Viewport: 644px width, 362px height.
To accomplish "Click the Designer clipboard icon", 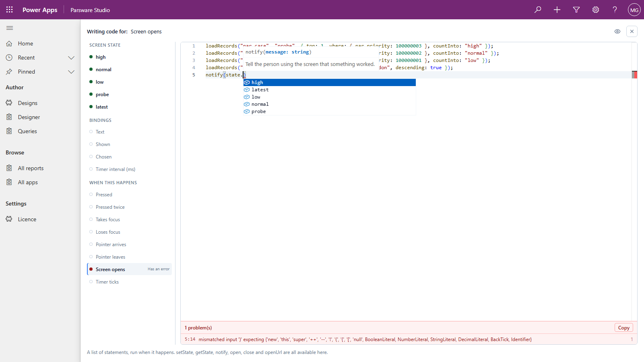I will (x=9, y=117).
